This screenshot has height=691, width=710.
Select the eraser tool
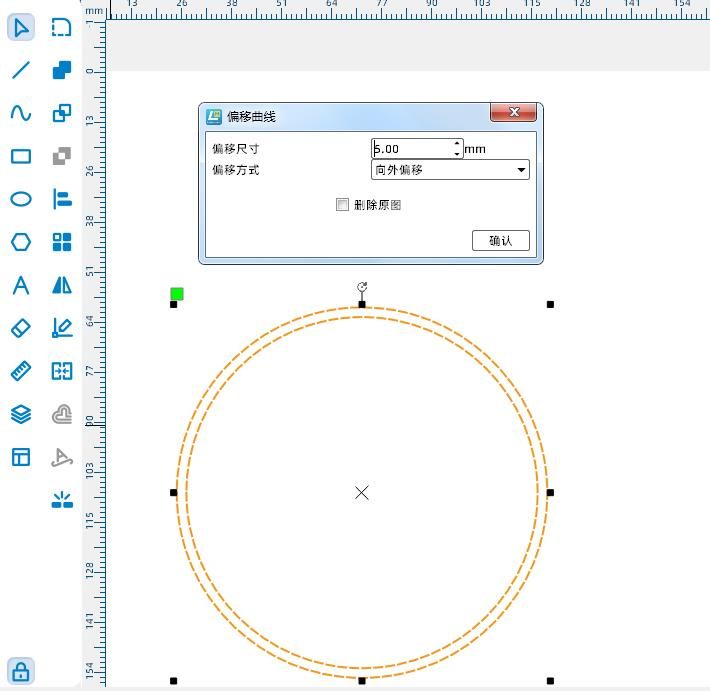[21, 328]
